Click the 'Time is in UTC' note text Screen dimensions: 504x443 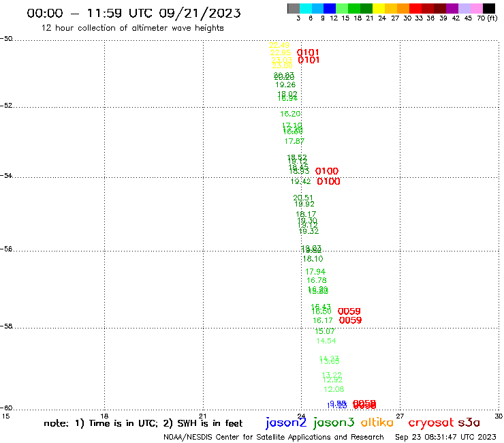123,423
